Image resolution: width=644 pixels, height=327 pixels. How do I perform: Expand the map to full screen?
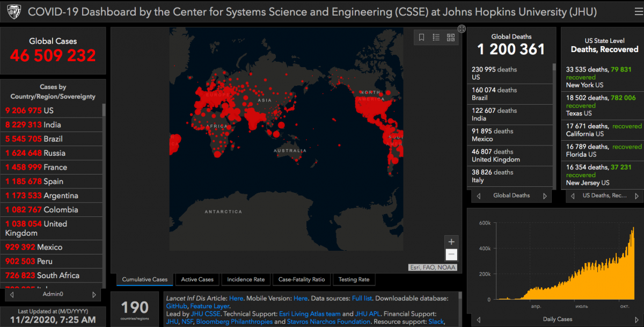(x=462, y=28)
